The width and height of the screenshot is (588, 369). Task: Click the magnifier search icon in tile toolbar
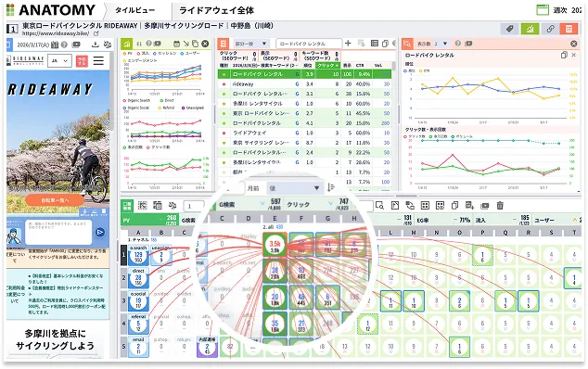click(379, 206)
